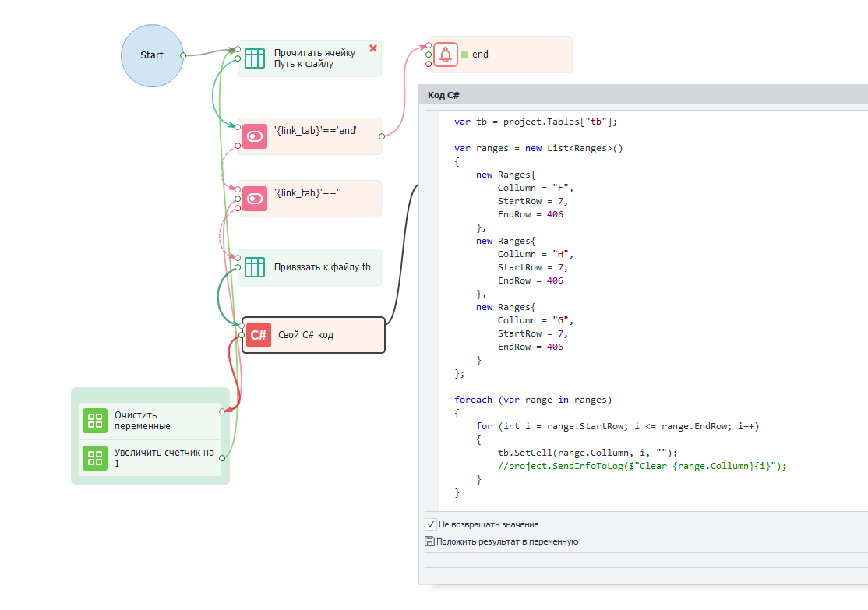Select the 'Свой C# код' action block label
This screenshot has width=868, height=610.
pyautogui.click(x=305, y=335)
